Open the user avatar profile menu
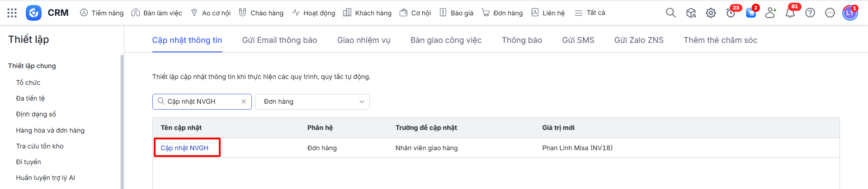 click(850, 13)
